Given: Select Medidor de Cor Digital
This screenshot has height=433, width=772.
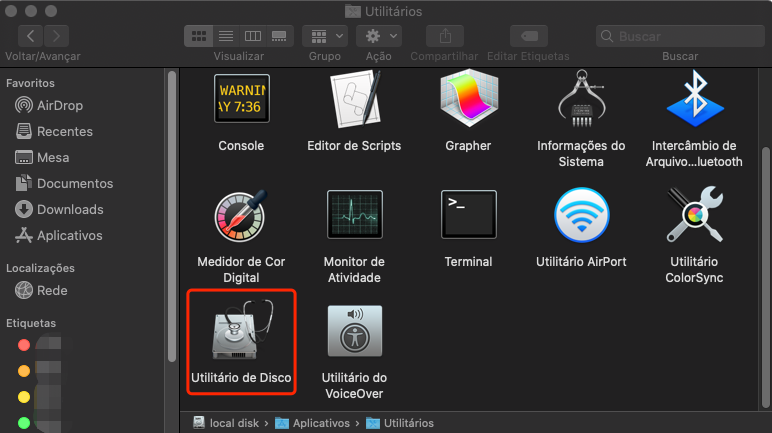Looking at the screenshot, I should (241, 215).
